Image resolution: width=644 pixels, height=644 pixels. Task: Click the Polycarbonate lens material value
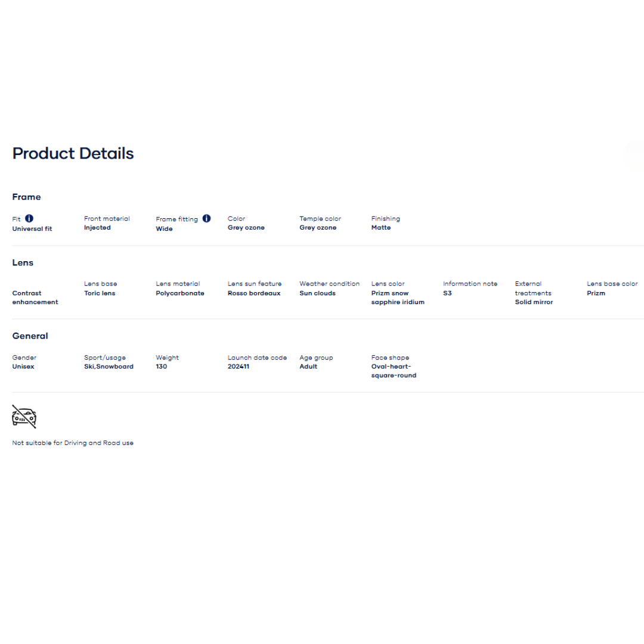coord(180,293)
